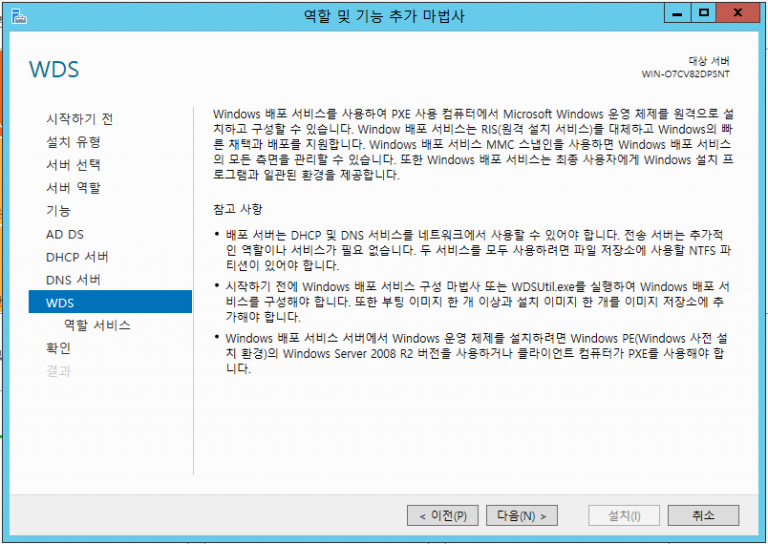The width and height of the screenshot is (768, 544).
Task: Open the 시작하기 전 step
Action: click(x=80, y=118)
